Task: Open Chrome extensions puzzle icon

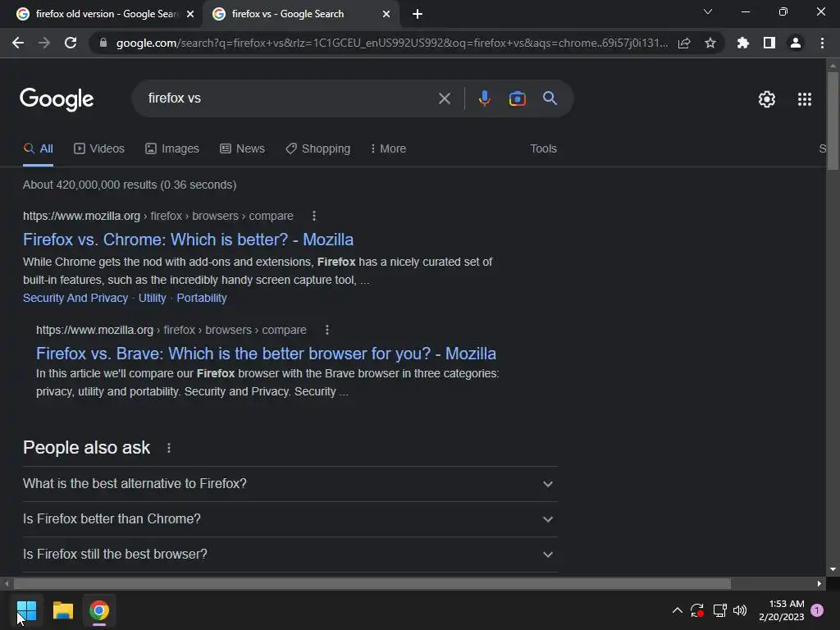Action: click(x=742, y=43)
